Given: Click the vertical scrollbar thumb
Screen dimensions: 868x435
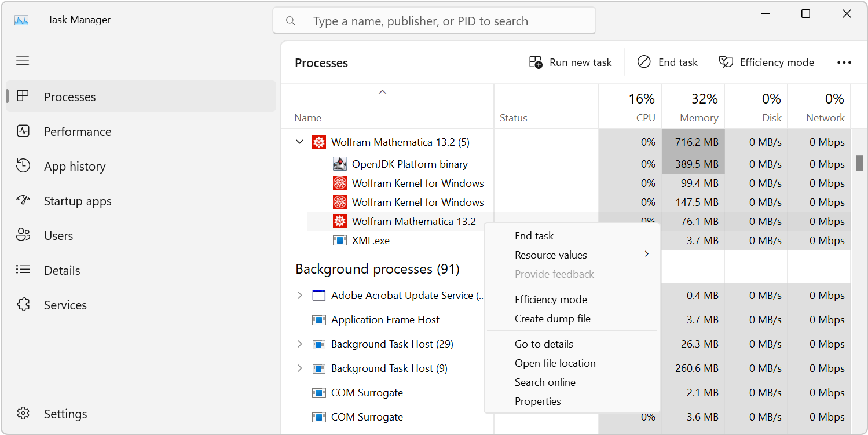Looking at the screenshot, I should click(860, 163).
